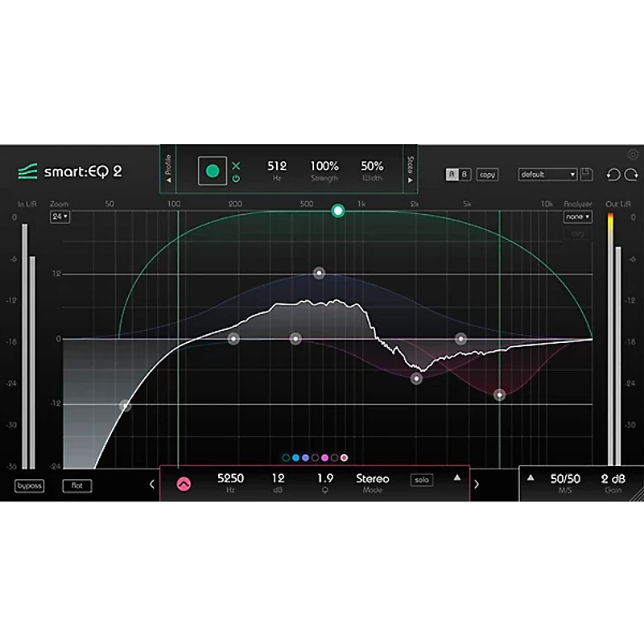Open the Analyzer none dropdown
The height and width of the screenshot is (644, 644).
pos(577,217)
